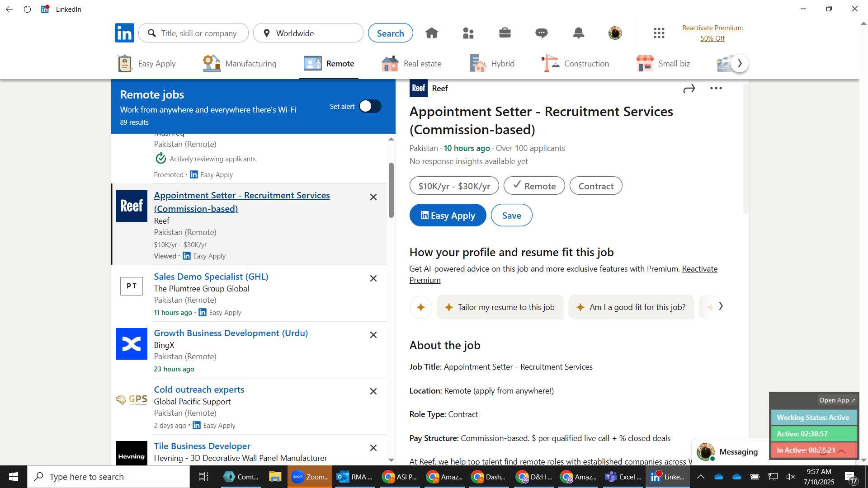This screenshot has height=488, width=868.
Task: Save this job with Save button
Action: click(x=511, y=216)
